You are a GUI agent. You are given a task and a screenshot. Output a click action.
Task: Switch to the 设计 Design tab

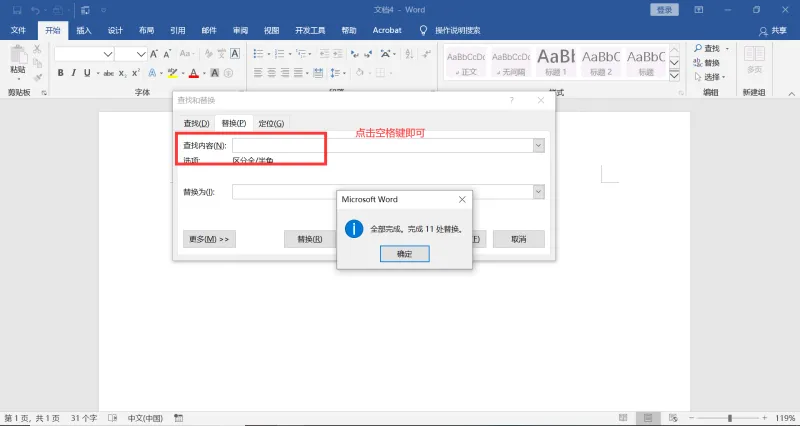[115, 31]
